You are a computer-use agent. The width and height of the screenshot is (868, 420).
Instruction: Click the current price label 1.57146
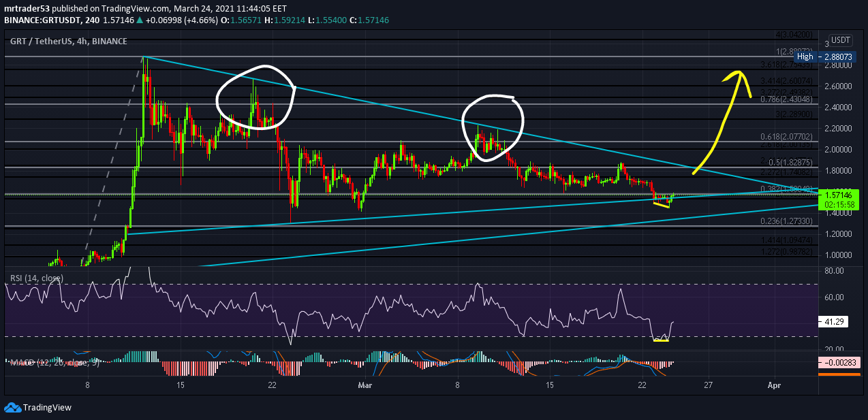click(x=839, y=194)
